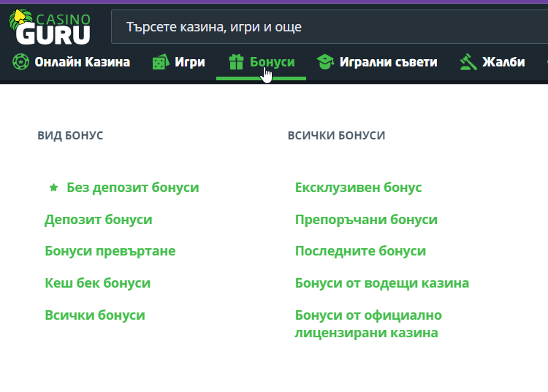Click the ВИД БОНУС heading
The image size is (548, 392).
click(70, 136)
